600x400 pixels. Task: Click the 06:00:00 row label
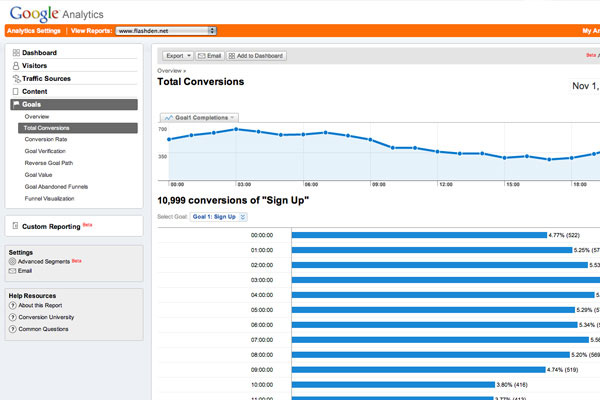(x=262, y=325)
